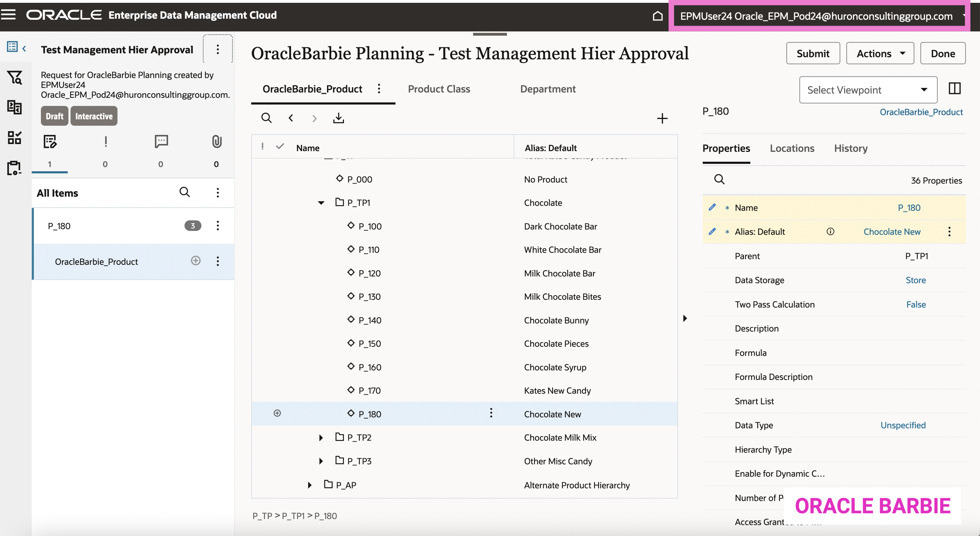The height and width of the screenshot is (536, 980).
Task: Click the OracleBarbie_Product link in properties header
Action: click(x=921, y=112)
